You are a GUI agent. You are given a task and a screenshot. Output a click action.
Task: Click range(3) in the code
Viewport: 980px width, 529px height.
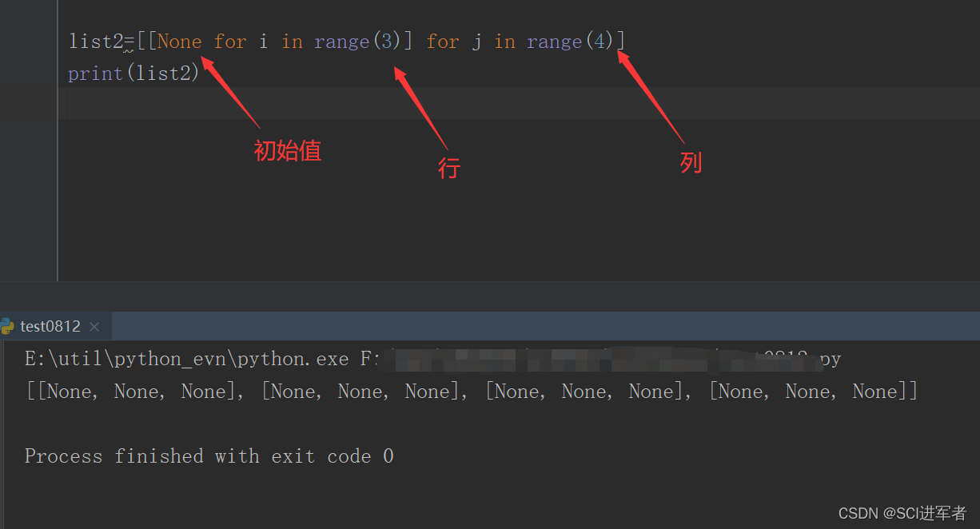pyautogui.click(x=357, y=41)
